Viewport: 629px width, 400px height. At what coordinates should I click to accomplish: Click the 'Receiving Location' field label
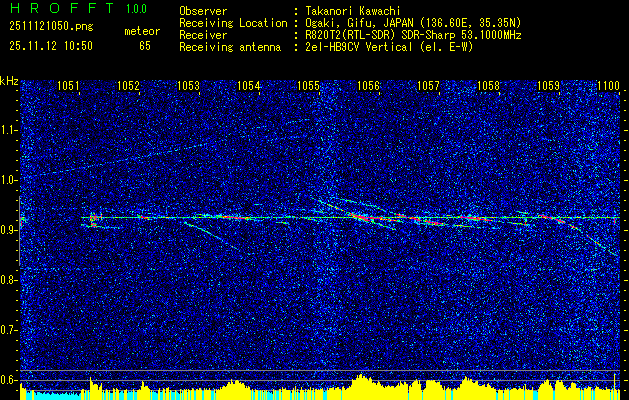click(x=233, y=23)
